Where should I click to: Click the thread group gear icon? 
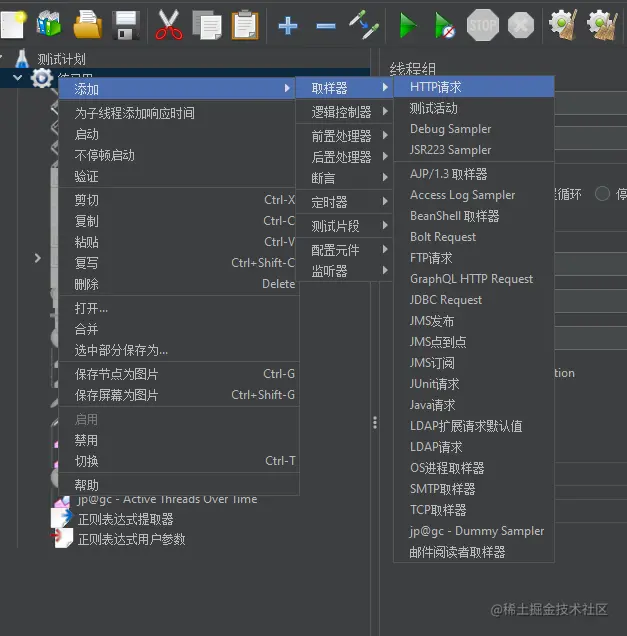click(42, 78)
